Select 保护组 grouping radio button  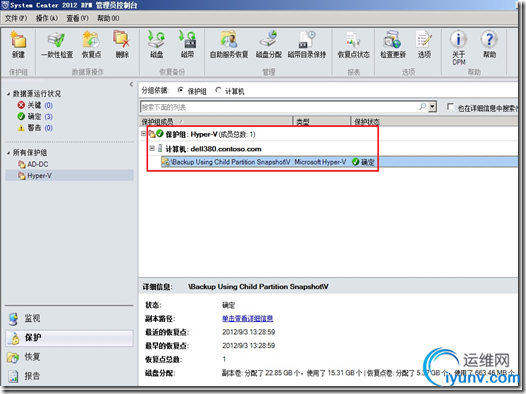[x=181, y=90]
